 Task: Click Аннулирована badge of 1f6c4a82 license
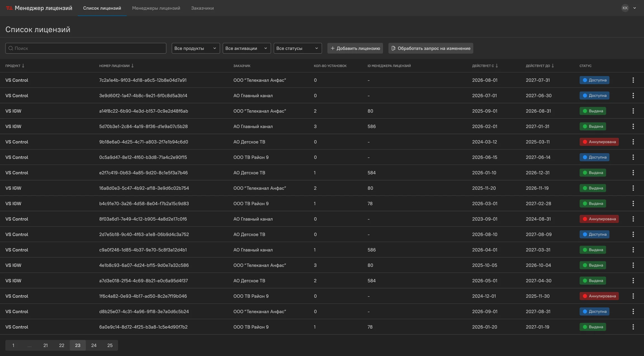tap(599, 296)
